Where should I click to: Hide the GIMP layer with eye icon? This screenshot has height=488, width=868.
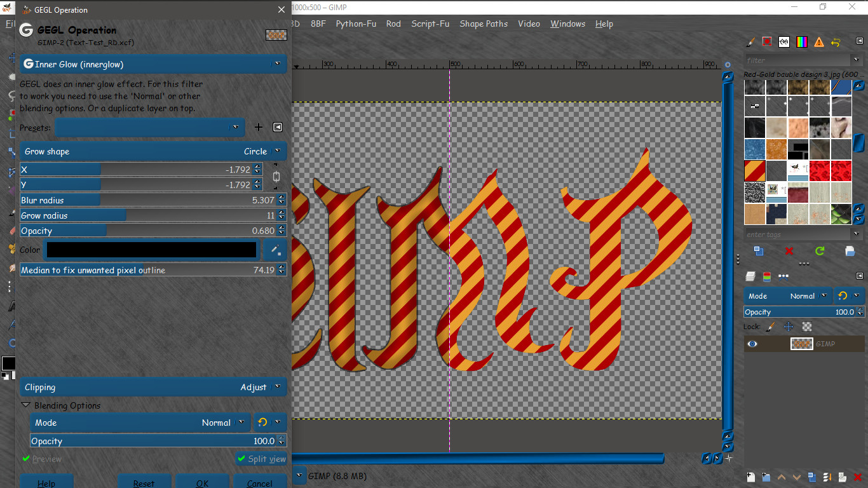point(752,344)
